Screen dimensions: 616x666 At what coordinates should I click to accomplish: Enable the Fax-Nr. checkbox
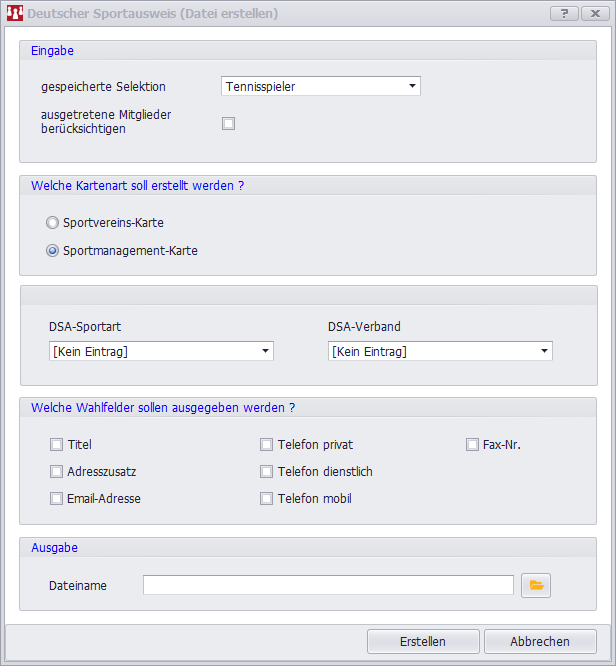(x=472, y=445)
